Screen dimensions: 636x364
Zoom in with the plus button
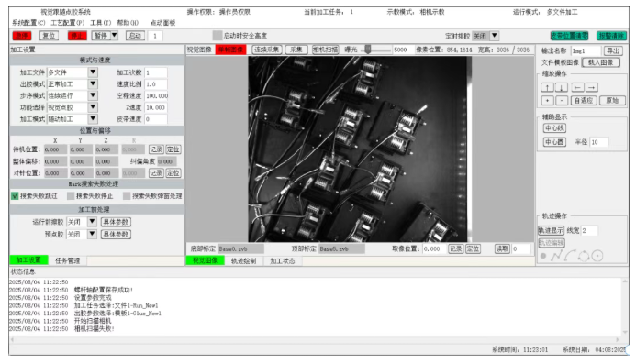547,101
